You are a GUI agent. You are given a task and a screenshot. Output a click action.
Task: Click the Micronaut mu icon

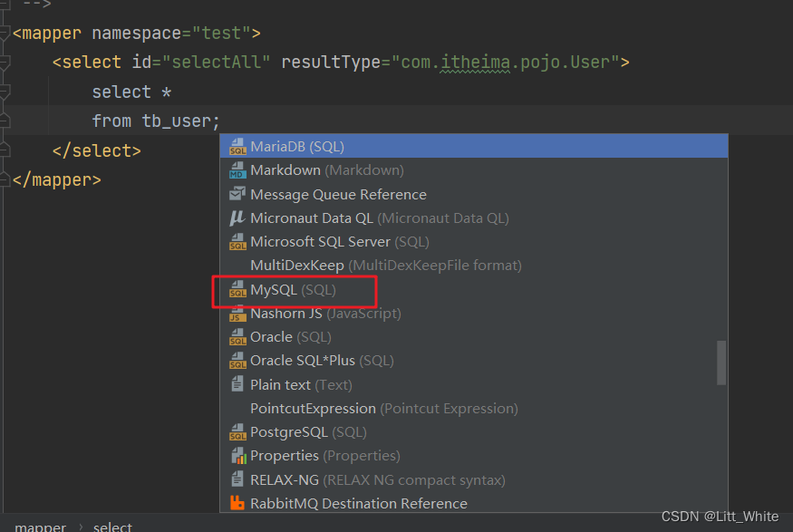tap(237, 218)
